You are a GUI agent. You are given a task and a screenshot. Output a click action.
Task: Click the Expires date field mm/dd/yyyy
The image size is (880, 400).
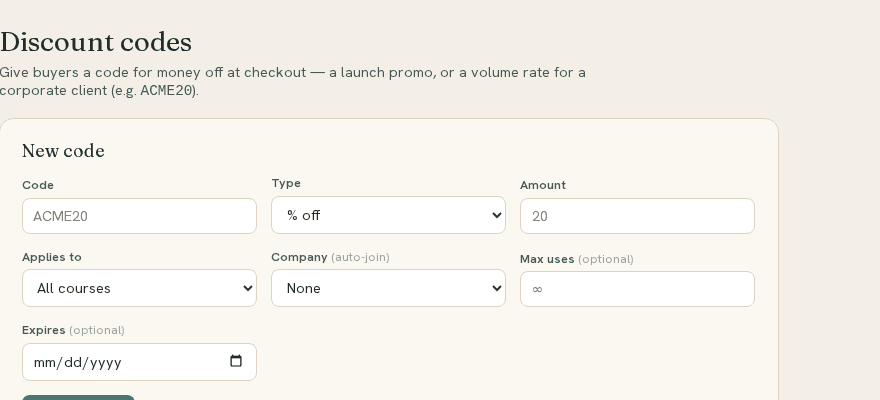point(139,362)
